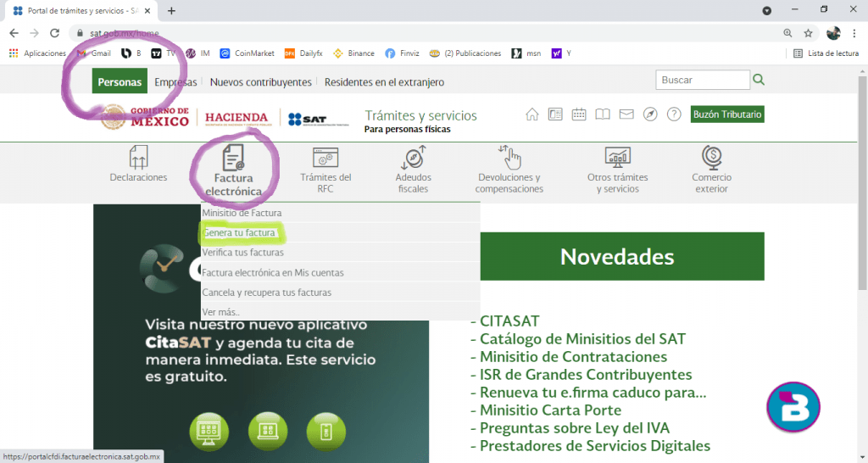
Task: Click the Buscar search field
Action: [x=703, y=80]
